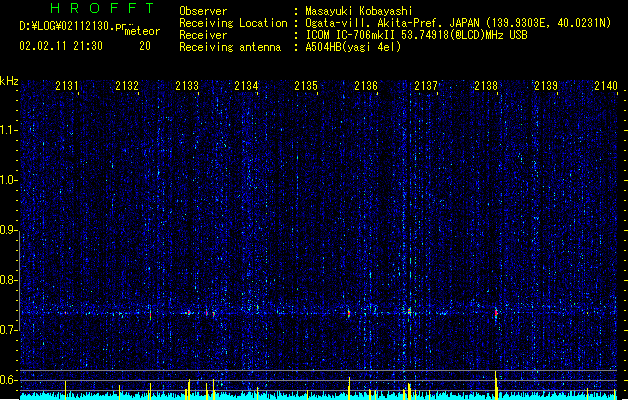Click the Receiving Location label
Image resolution: width=629 pixels, height=400 pixels.
(x=233, y=23)
